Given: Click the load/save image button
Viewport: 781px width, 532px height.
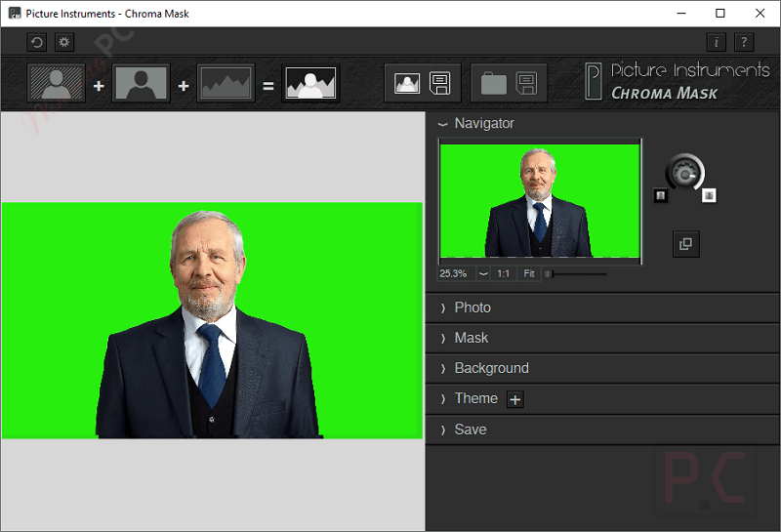Looking at the screenshot, I should [x=423, y=84].
